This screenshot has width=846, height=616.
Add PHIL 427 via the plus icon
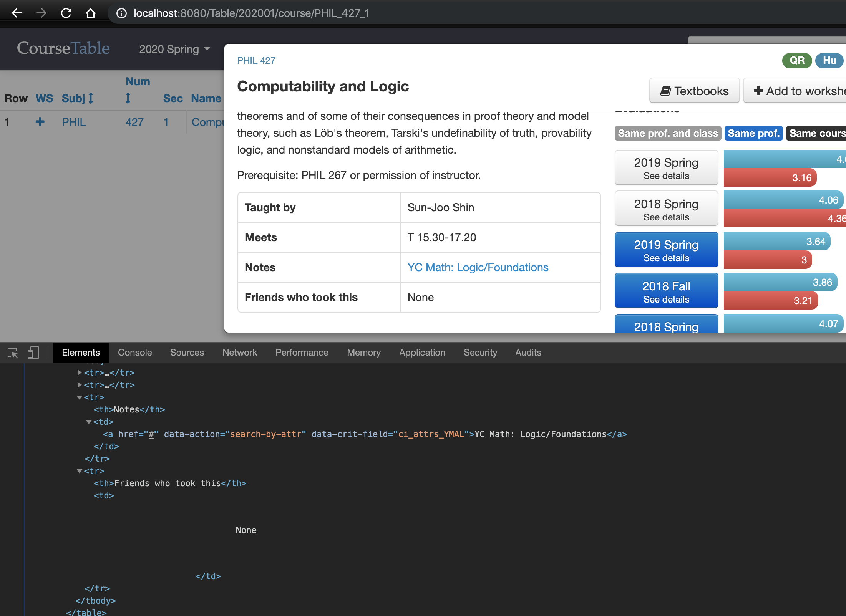click(x=40, y=122)
